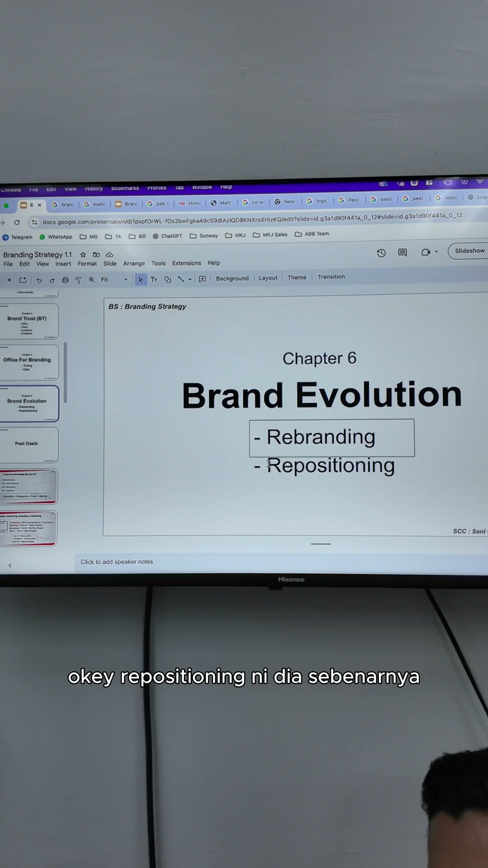
Task: Open the macOS Bookmarks menu
Action: [125, 188]
